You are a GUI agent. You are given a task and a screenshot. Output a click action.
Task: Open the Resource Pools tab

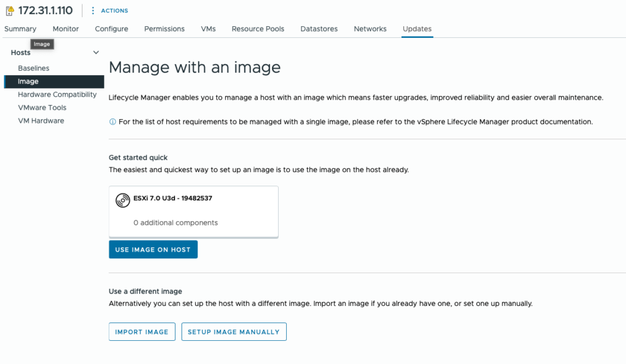tap(258, 29)
